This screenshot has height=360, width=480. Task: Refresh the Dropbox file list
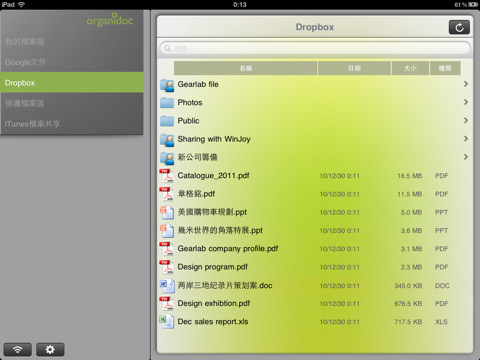click(x=459, y=27)
